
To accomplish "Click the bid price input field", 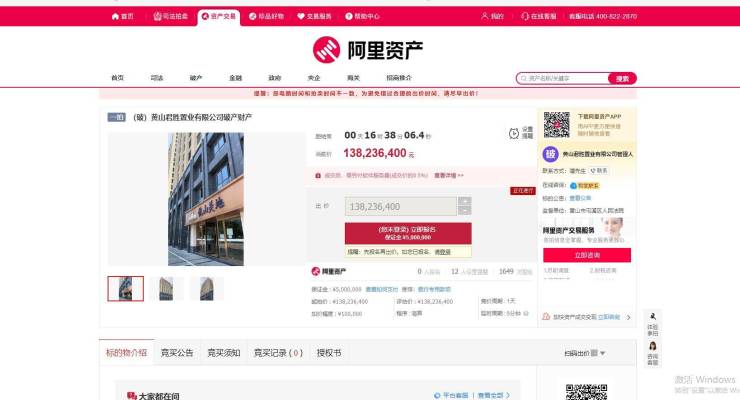I will 401,207.
